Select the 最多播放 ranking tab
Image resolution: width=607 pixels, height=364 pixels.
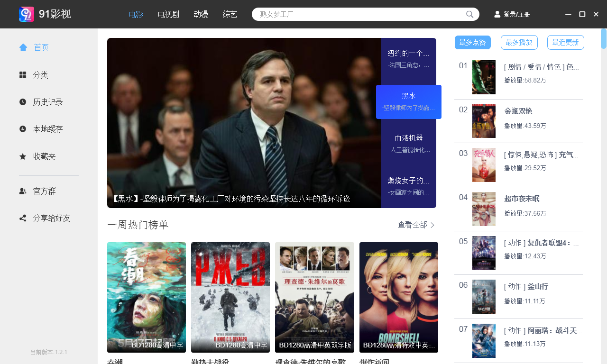pyautogui.click(x=519, y=42)
